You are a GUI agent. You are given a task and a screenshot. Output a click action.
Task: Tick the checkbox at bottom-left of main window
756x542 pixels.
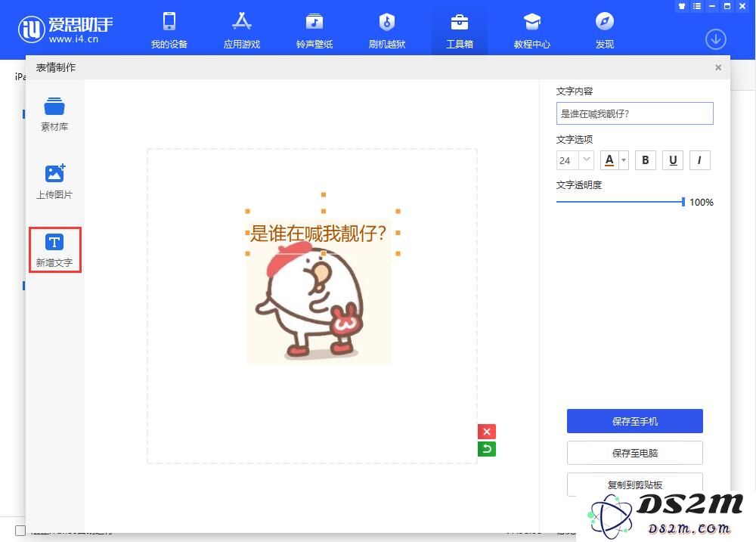point(20,531)
